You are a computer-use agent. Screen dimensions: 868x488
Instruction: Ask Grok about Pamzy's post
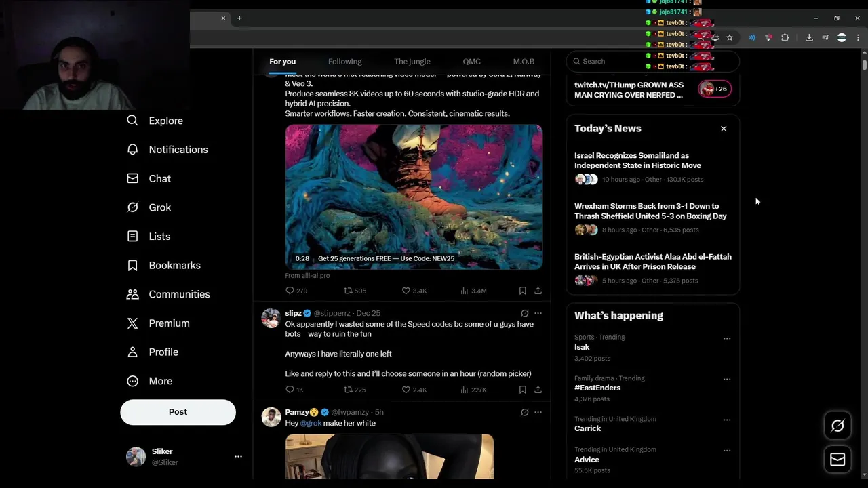pos(524,412)
